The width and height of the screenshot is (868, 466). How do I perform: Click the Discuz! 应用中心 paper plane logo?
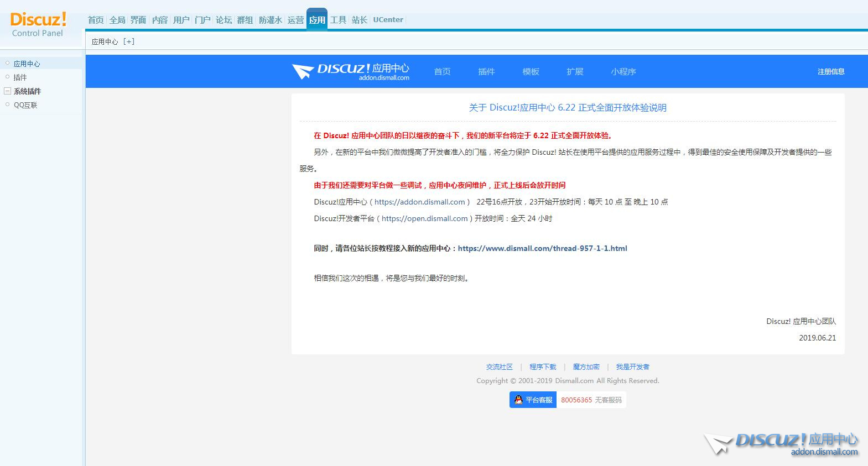coord(351,71)
